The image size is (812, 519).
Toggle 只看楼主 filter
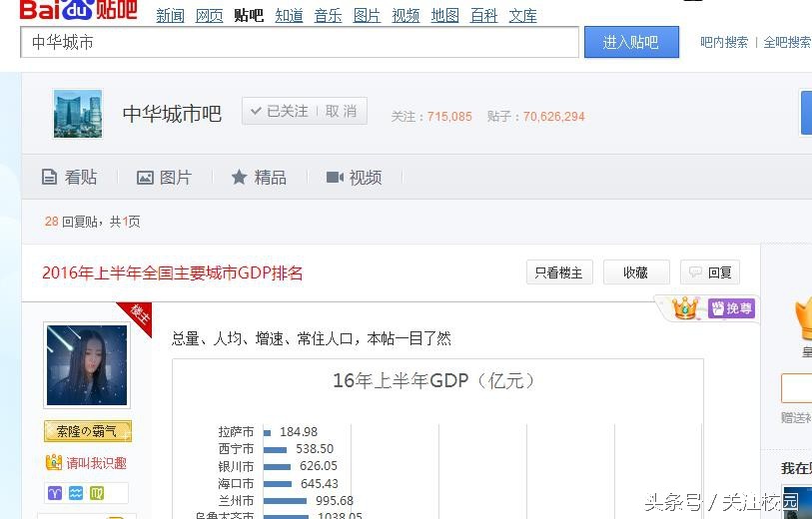pos(558,272)
